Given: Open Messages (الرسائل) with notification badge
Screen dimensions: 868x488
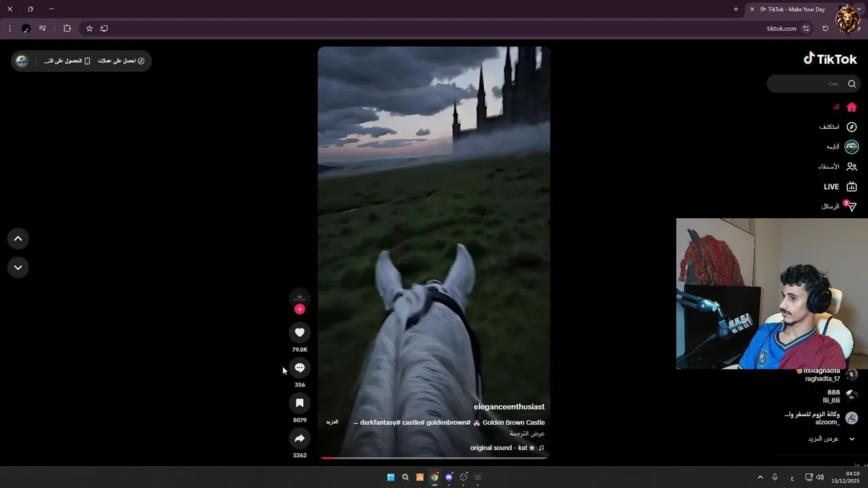Looking at the screenshot, I should click(839, 206).
